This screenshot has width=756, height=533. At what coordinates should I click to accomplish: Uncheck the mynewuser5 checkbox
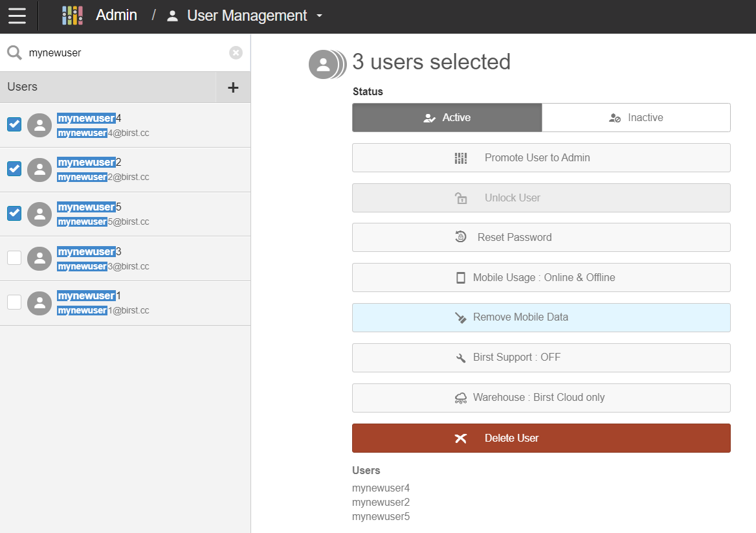(x=14, y=213)
